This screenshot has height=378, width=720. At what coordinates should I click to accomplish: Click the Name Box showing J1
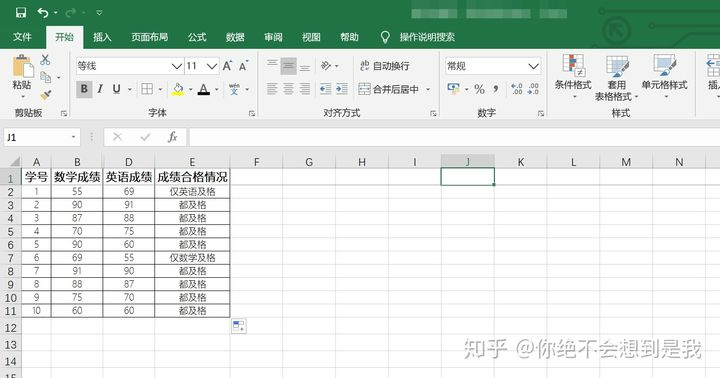pyautogui.click(x=37, y=137)
